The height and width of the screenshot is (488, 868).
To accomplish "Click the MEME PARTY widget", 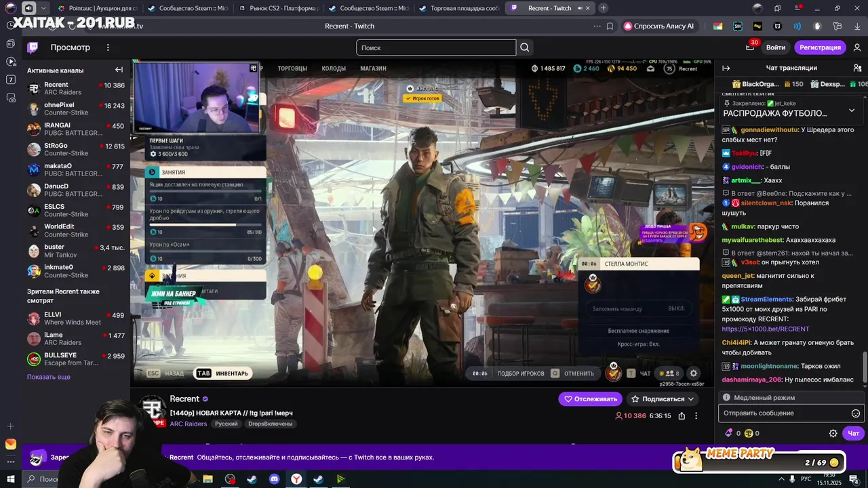I will point(759,461).
